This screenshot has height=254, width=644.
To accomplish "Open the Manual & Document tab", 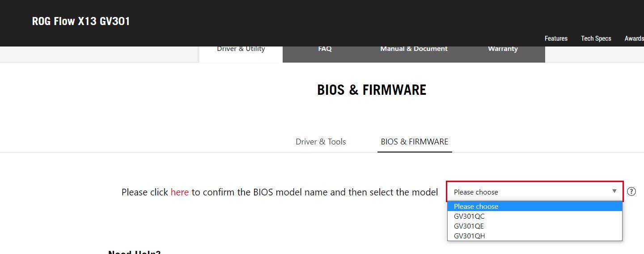I will coord(414,49).
